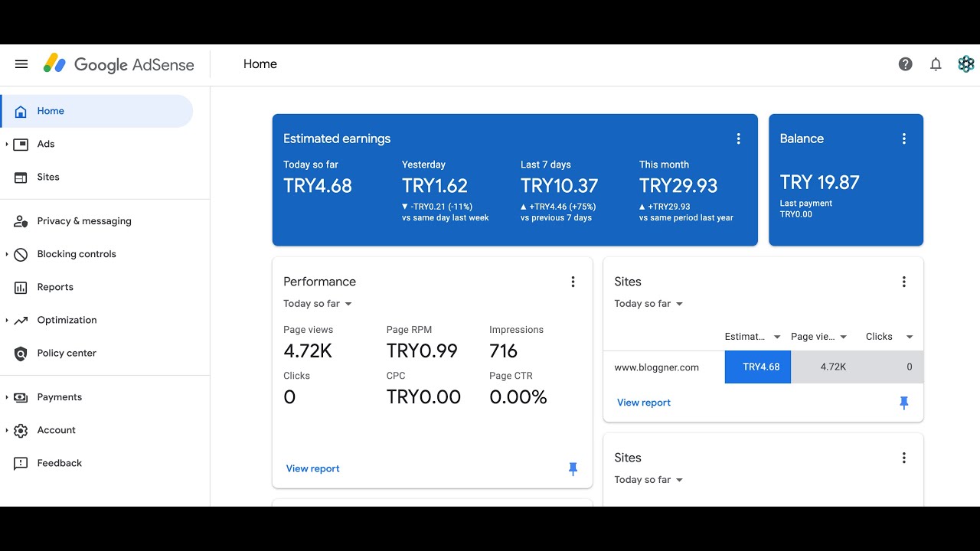980x551 pixels.
Task: Click the TRY 19.87 balance amount
Action: 820,182
